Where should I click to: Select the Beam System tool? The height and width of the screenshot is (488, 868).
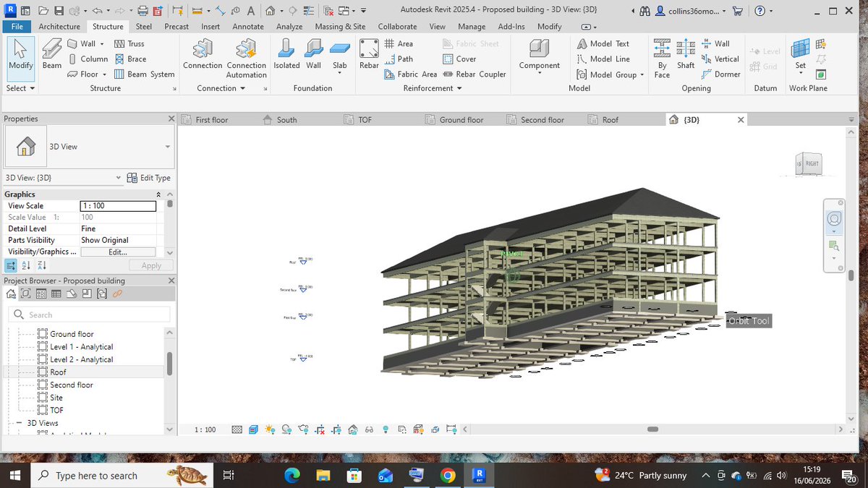click(x=145, y=74)
